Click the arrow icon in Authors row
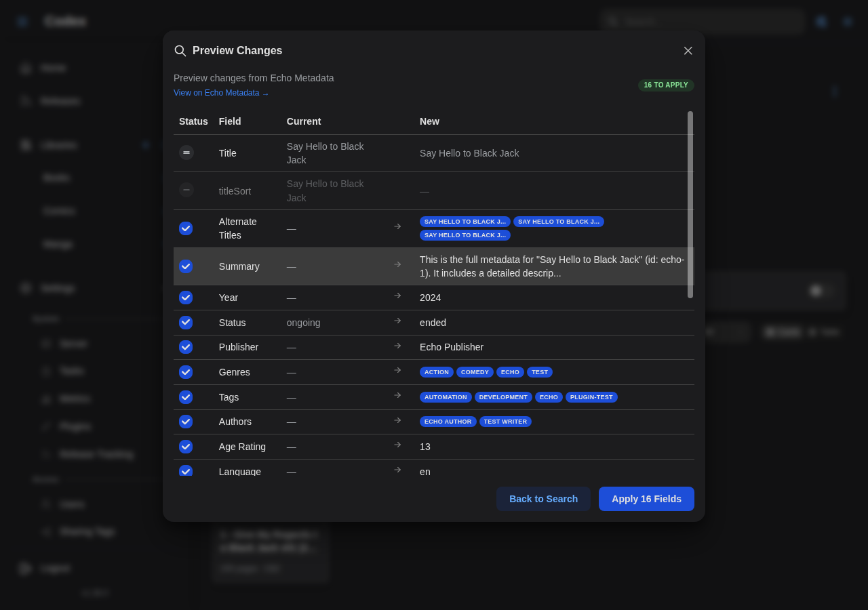 [397, 420]
